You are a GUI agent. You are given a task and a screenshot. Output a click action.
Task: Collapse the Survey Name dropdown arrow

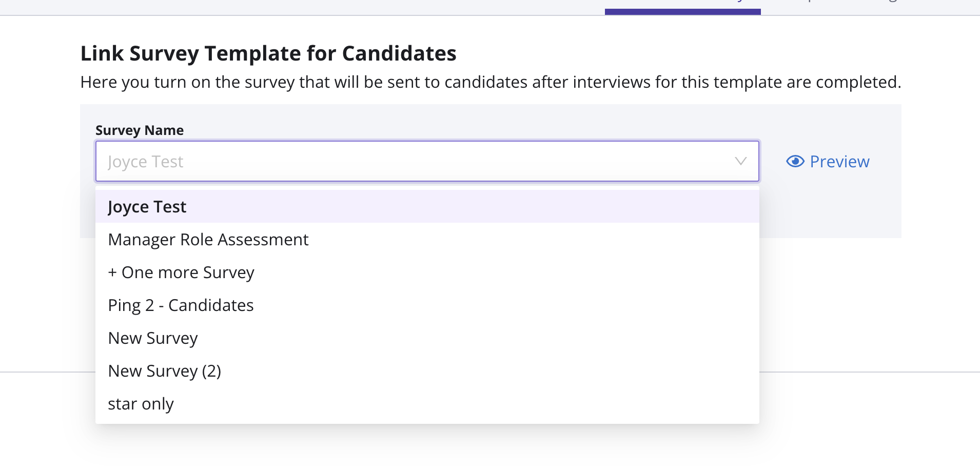pyautogui.click(x=740, y=162)
